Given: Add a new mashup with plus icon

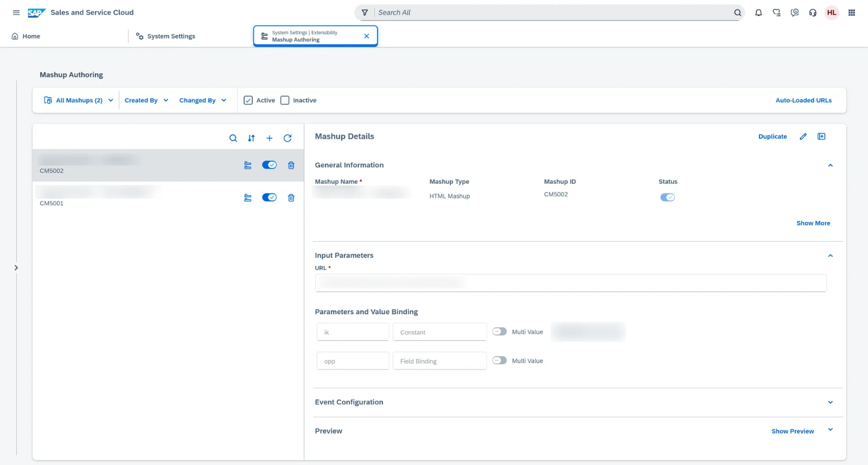Looking at the screenshot, I should 269,138.
